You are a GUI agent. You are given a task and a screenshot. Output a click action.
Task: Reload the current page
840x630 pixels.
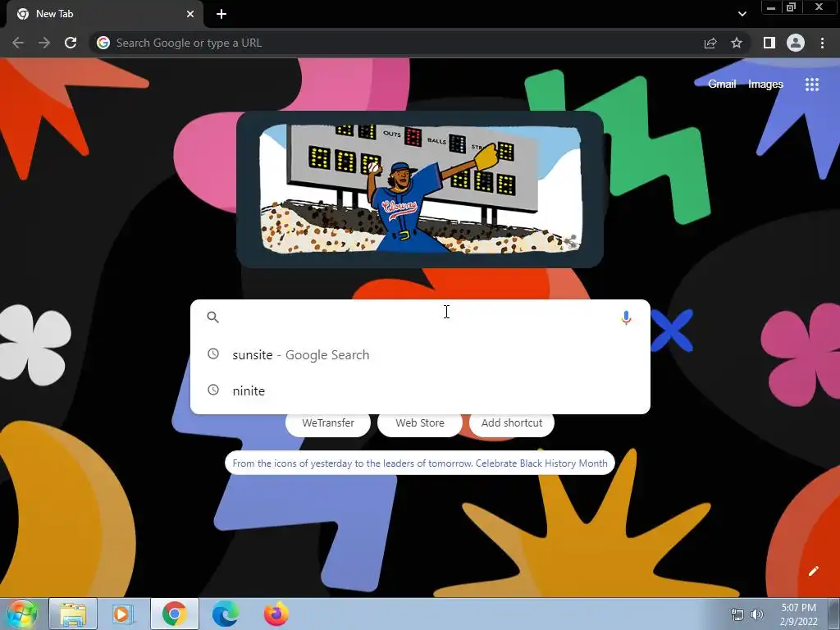click(x=71, y=43)
